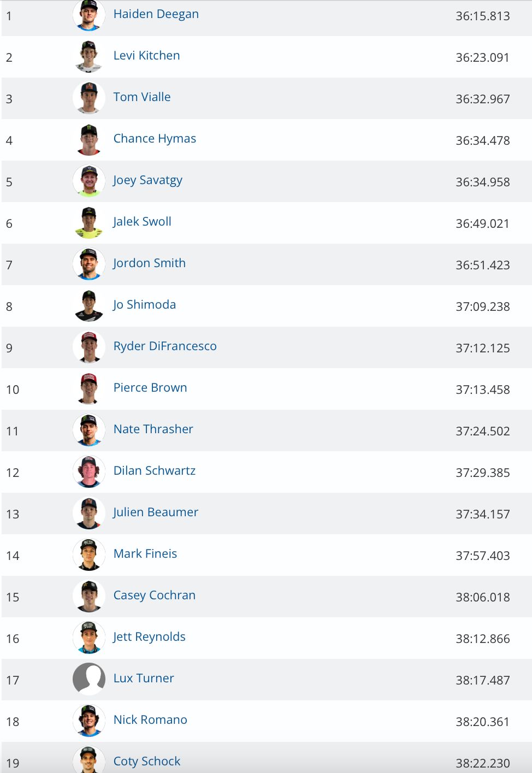Click Levi Kitchen's avatar image

coord(88,57)
